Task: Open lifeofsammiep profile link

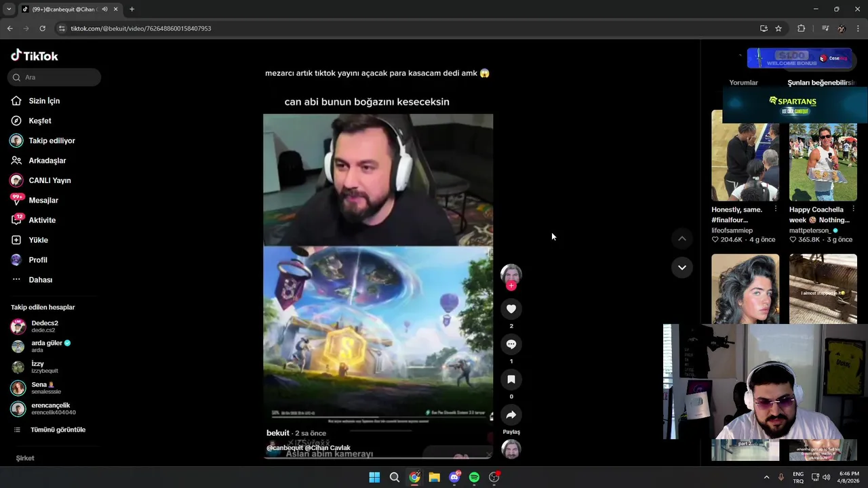Action: [732, 230]
